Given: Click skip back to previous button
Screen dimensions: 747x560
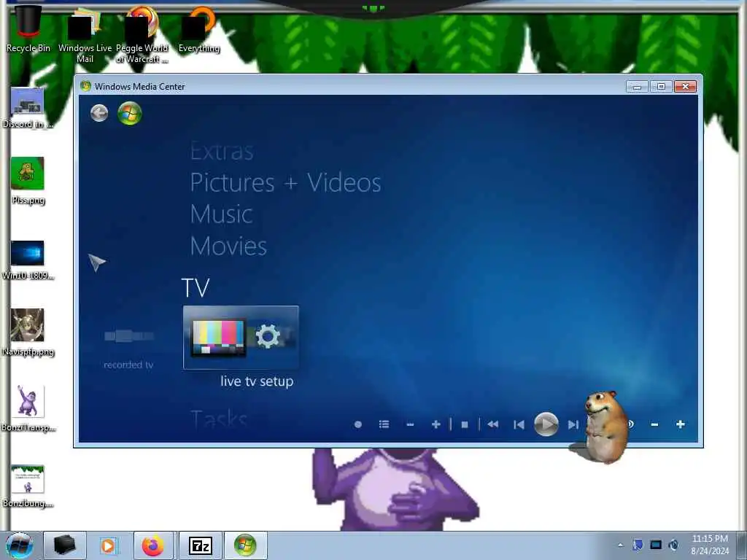Looking at the screenshot, I should [519, 424].
